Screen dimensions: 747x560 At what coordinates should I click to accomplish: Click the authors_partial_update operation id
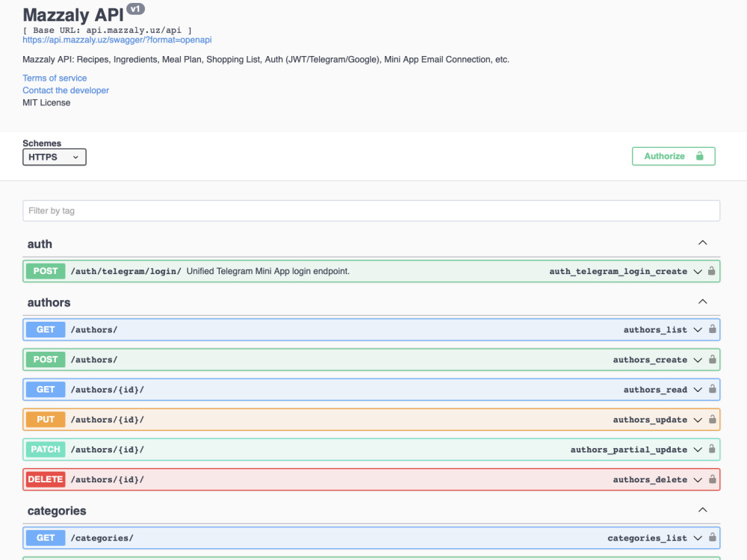629,449
